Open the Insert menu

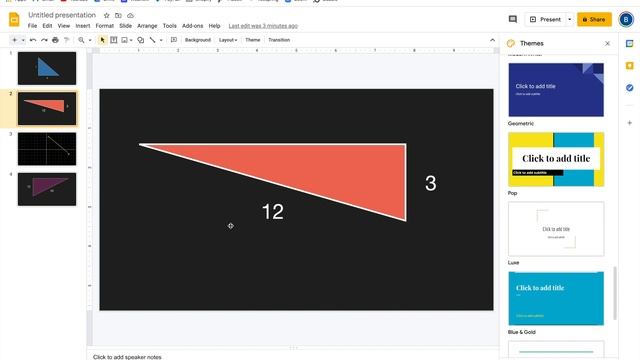pyautogui.click(x=83, y=26)
